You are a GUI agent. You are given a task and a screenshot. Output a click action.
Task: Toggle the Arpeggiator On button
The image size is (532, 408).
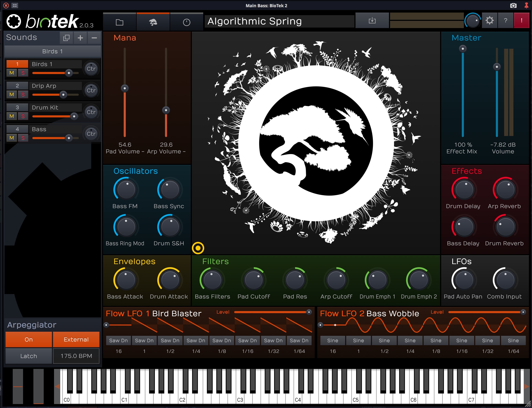coord(29,339)
